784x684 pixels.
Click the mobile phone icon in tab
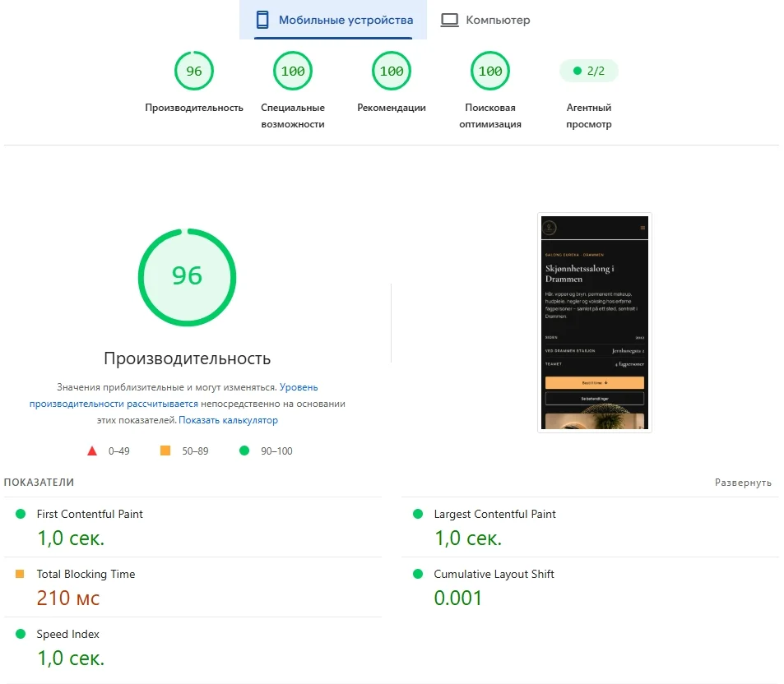point(262,20)
